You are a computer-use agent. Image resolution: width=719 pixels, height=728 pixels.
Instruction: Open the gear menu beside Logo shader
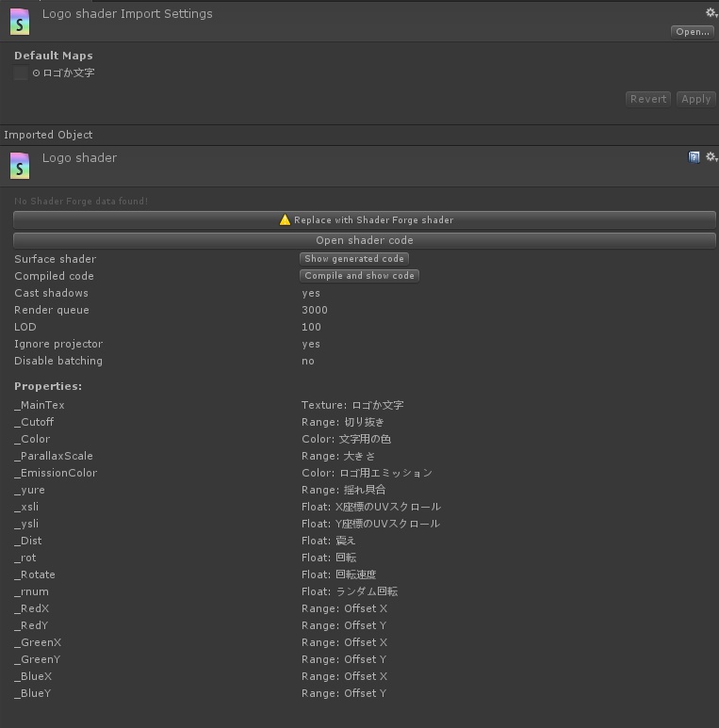pyautogui.click(x=711, y=157)
